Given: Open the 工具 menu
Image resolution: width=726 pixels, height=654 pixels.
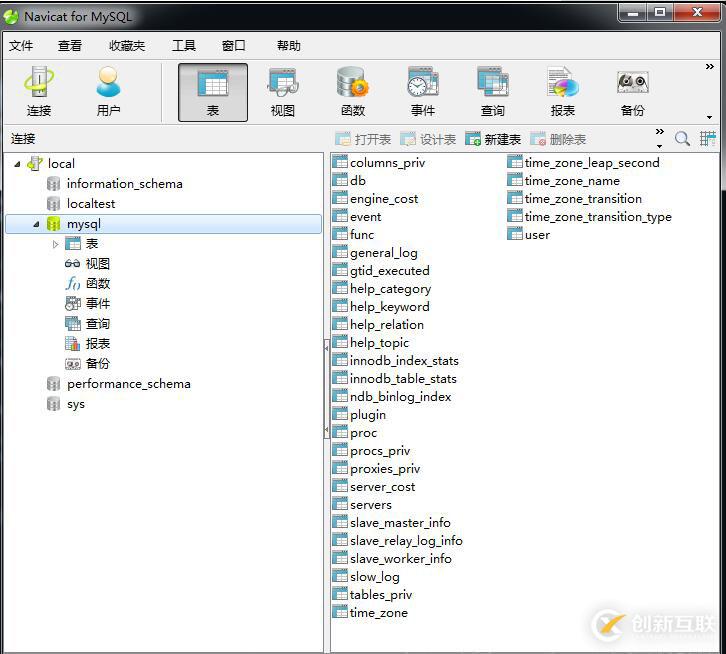Looking at the screenshot, I should point(184,45).
